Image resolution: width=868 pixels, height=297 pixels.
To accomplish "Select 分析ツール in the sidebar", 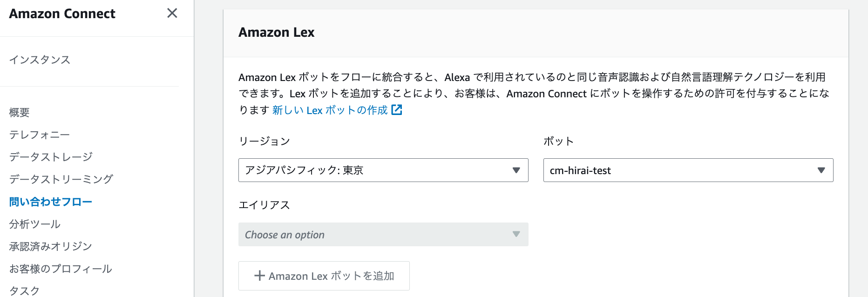I will tap(35, 224).
